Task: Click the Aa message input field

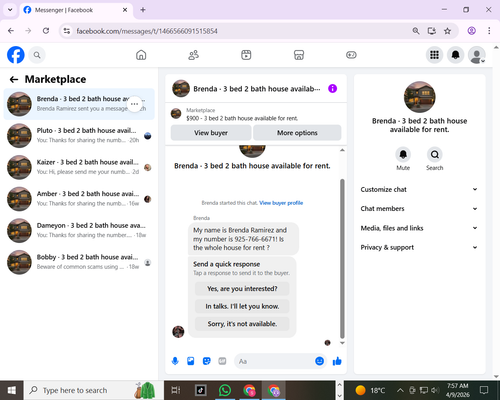Action: (x=273, y=361)
